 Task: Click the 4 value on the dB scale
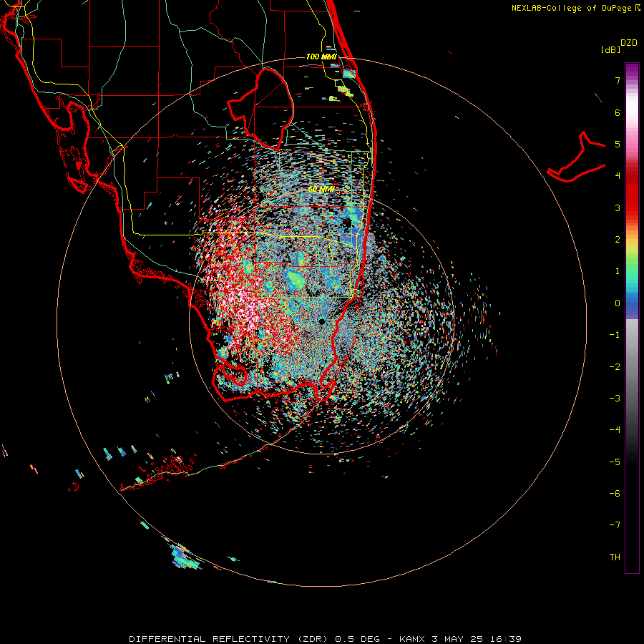coord(618,176)
